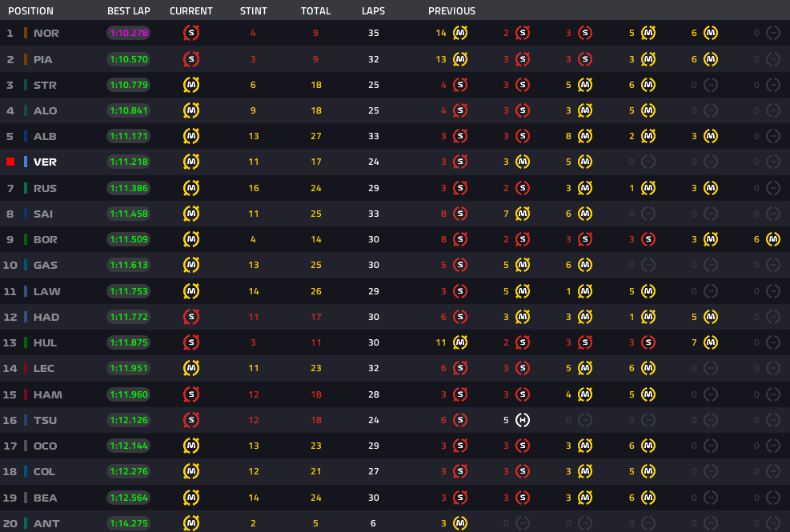790x532 pixels.
Task: Select the SAI driver row name
Action: click(x=45, y=214)
